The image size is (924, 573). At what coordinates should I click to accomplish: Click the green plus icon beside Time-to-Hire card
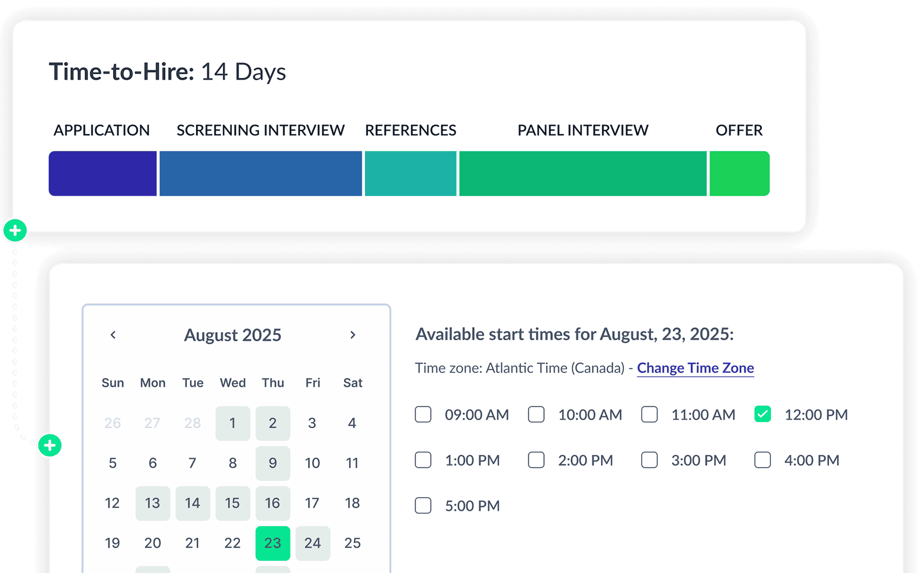point(15,231)
